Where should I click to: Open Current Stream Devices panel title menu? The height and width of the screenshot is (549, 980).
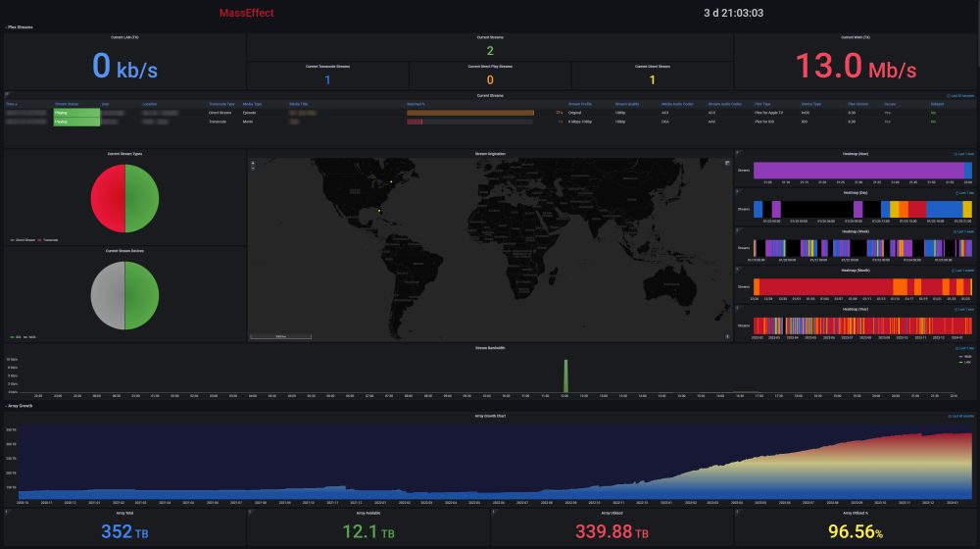click(124, 251)
